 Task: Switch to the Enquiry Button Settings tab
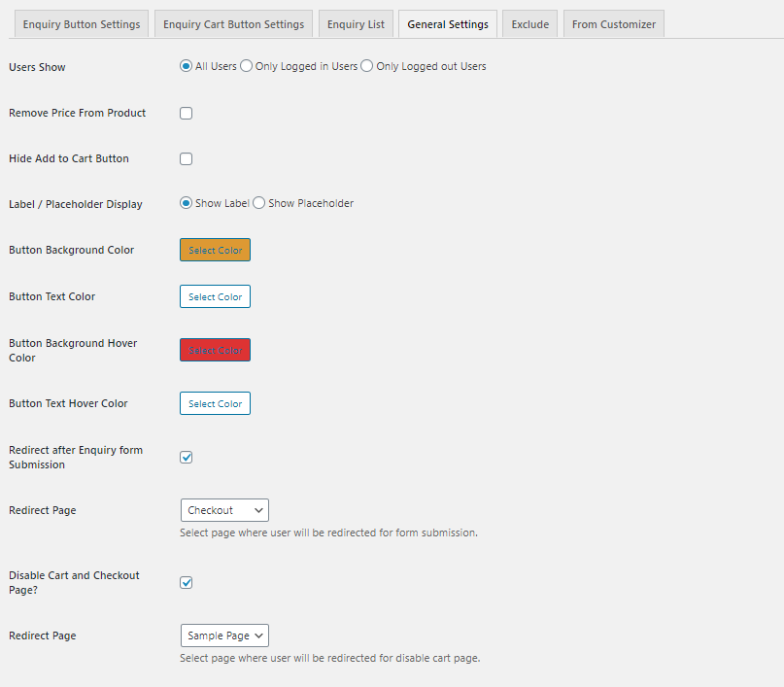82,22
